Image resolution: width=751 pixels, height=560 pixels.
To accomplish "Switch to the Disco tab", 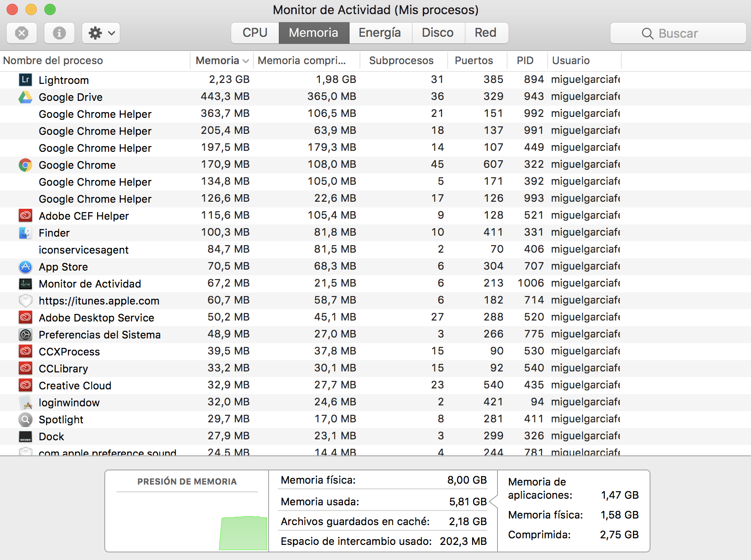I will 438,33.
